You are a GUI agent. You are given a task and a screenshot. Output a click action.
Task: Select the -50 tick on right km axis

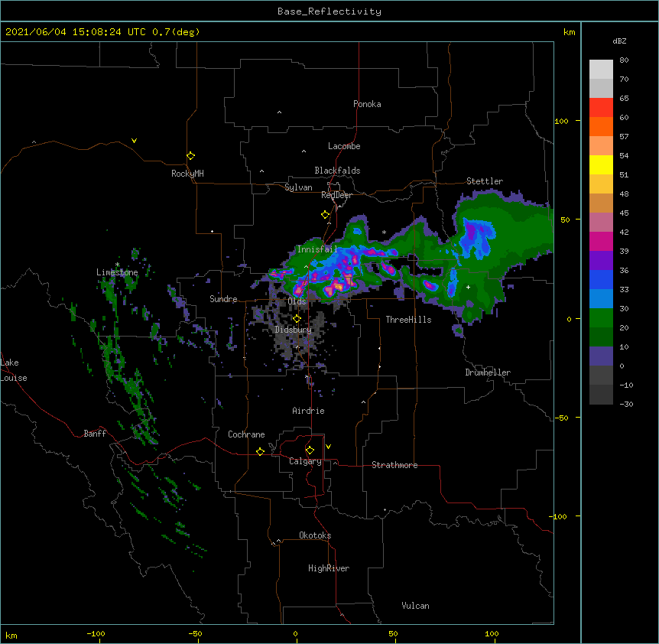[x=561, y=418]
